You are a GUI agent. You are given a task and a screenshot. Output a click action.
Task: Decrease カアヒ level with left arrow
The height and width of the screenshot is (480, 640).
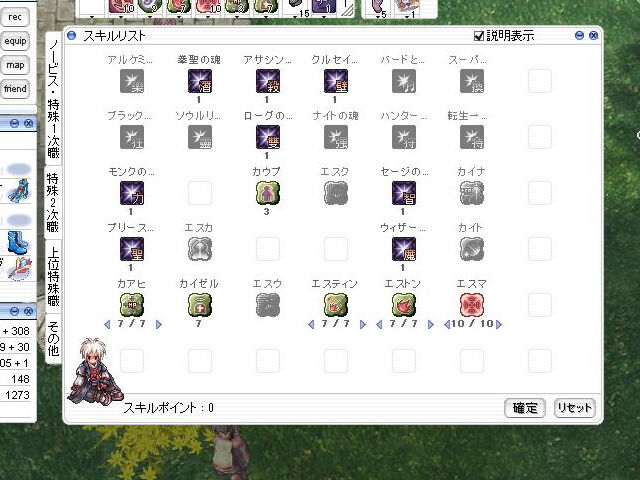107,324
